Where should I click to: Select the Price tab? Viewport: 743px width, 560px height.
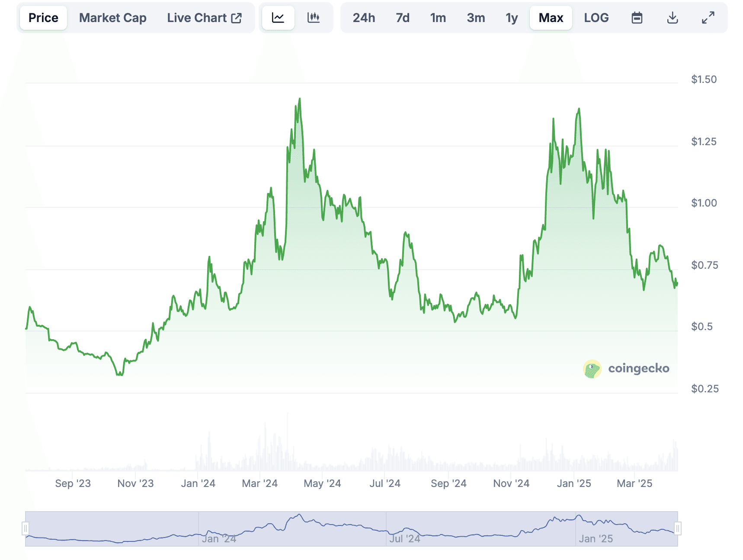pos(43,18)
